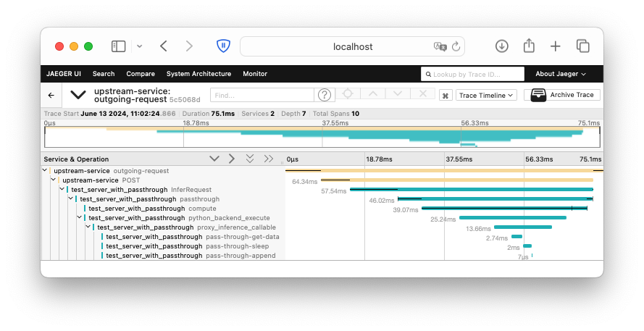Expand one level with the down chevron
This screenshot has width=644, height=331.
pos(214,159)
